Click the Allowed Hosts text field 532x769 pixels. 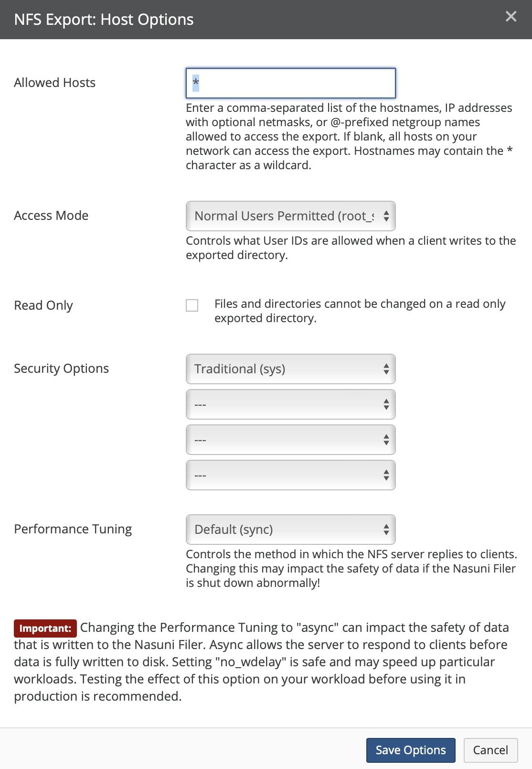click(x=290, y=83)
